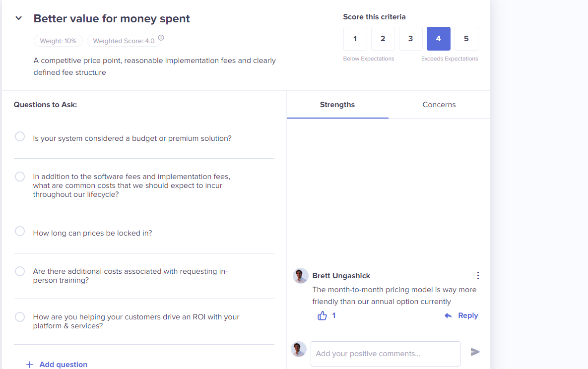Click the Add question link
Viewport: 588px width, 369px height.
coord(64,365)
